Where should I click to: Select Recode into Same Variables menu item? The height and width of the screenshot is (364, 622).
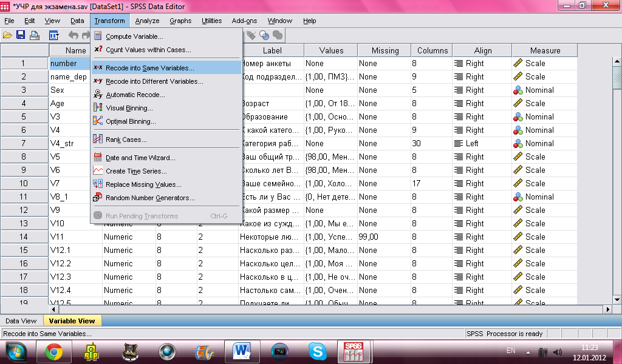click(x=166, y=68)
